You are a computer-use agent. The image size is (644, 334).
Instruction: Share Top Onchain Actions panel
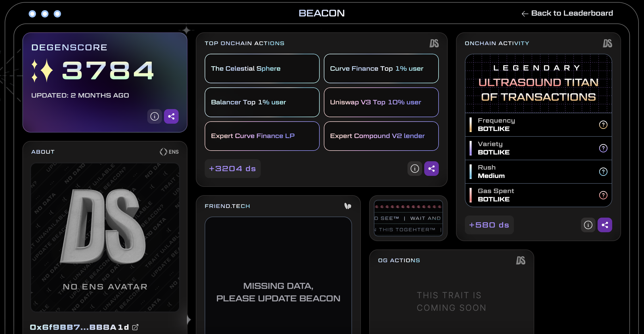tap(431, 169)
